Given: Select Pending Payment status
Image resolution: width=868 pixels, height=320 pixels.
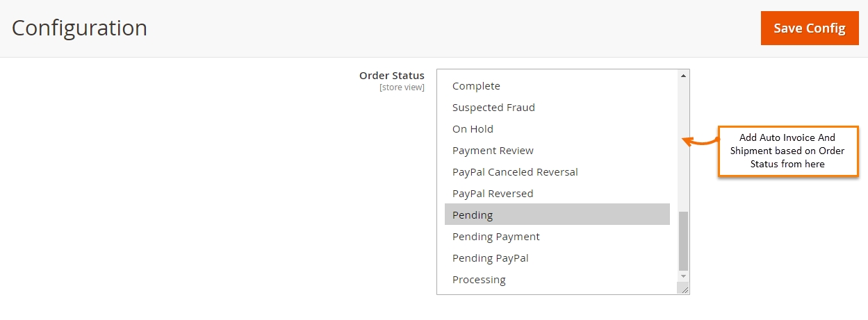Looking at the screenshot, I should [496, 237].
